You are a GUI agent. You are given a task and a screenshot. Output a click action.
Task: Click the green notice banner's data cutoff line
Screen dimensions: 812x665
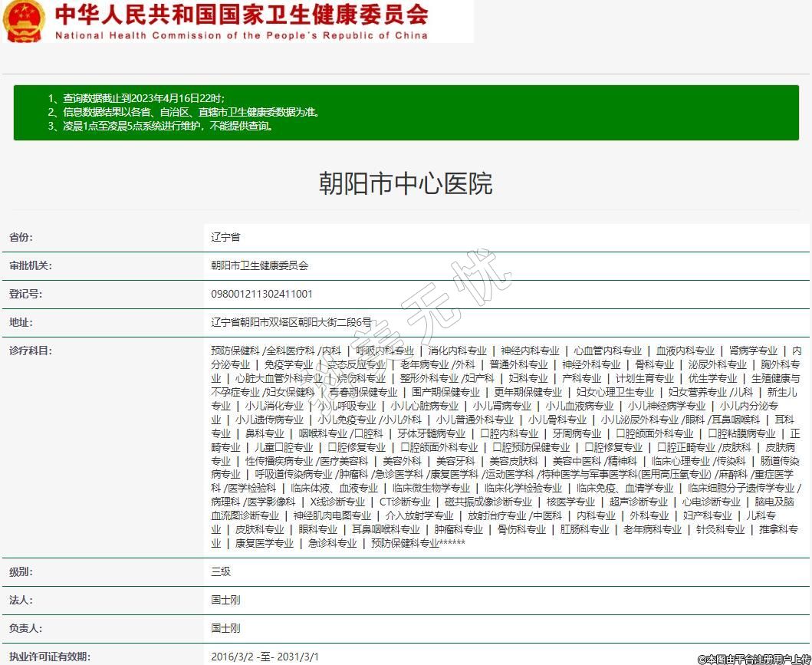click(x=136, y=98)
